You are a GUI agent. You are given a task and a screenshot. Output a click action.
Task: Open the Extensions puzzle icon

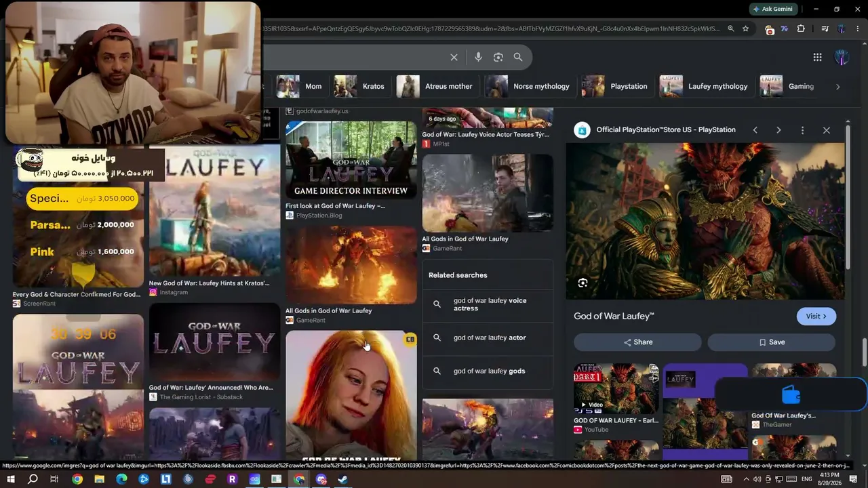click(801, 29)
